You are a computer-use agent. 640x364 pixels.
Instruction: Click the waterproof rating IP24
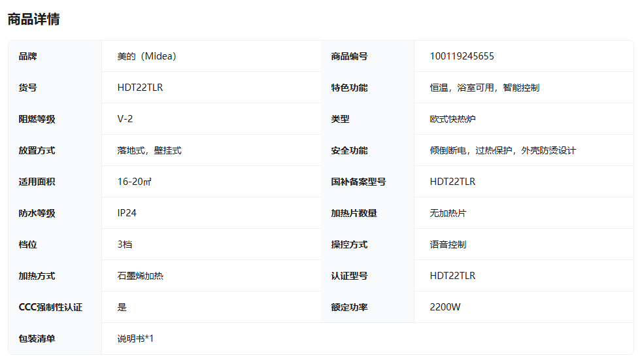coord(127,213)
